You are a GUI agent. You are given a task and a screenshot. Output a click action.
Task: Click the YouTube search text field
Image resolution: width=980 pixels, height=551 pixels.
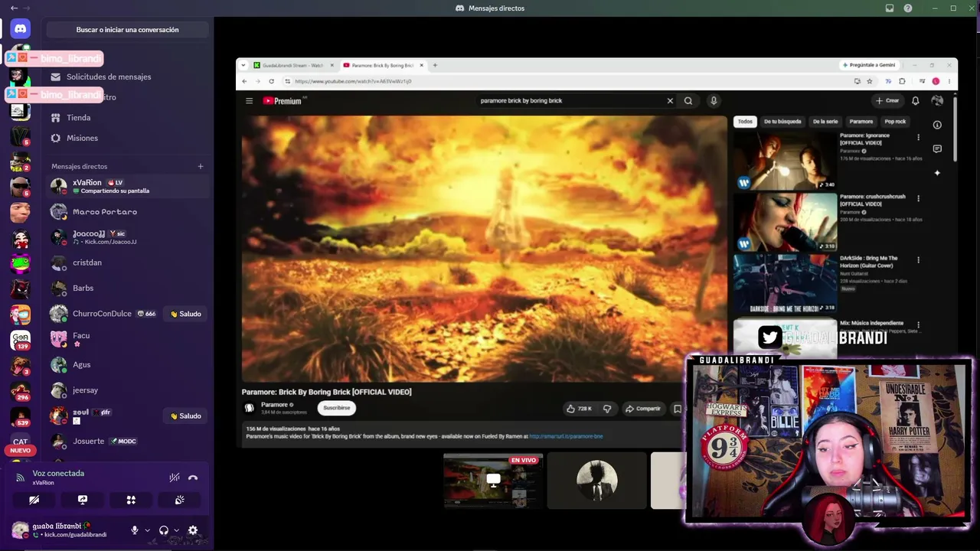pos(569,101)
